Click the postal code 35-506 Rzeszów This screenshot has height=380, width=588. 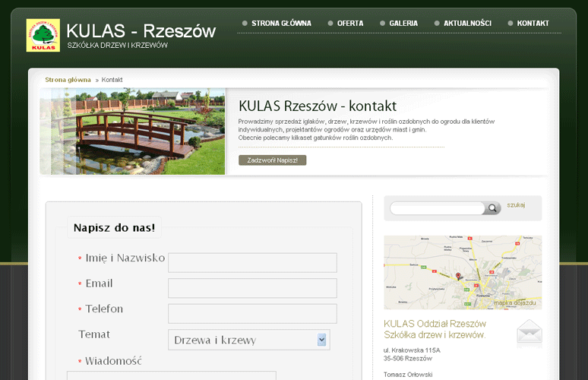pyautogui.click(x=408, y=359)
